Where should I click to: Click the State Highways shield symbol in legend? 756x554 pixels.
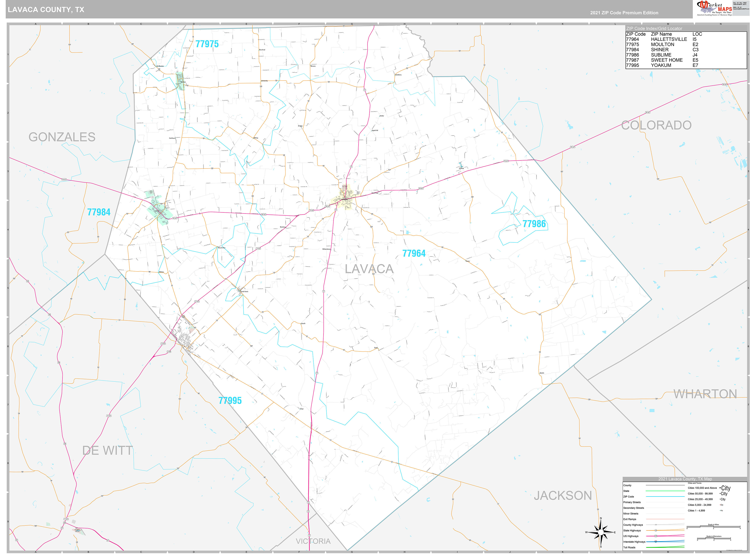(656, 531)
